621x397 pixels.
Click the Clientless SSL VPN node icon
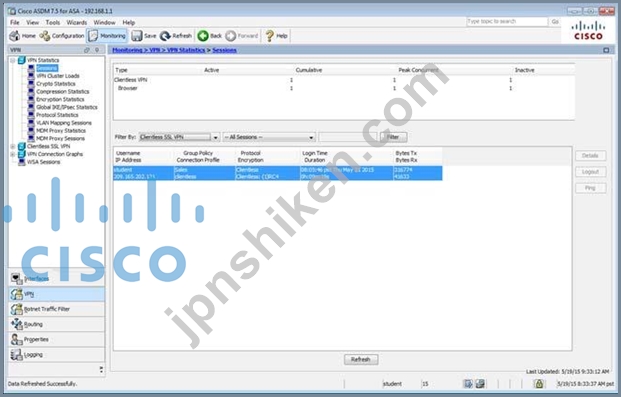(x=22, y=146)
